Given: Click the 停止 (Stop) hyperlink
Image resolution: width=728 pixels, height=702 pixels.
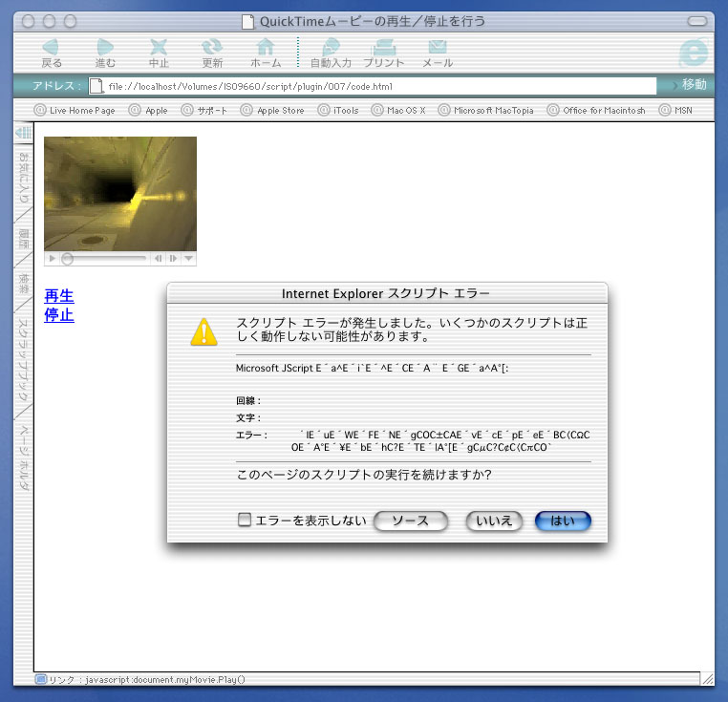Looking at the screenshot, I should [59, 315].
